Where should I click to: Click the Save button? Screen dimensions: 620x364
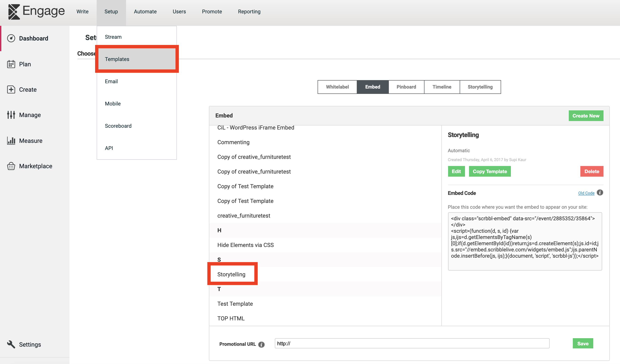[583, 343]
